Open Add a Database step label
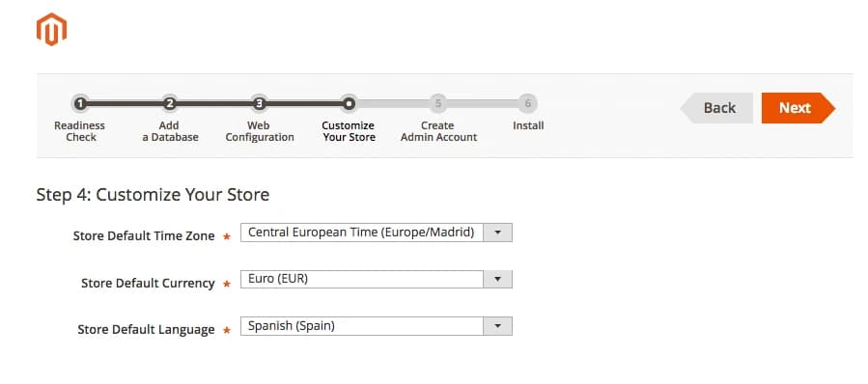The height and width of the screenshot is (384, 868). pyautogui.click(x=170, y=131)
